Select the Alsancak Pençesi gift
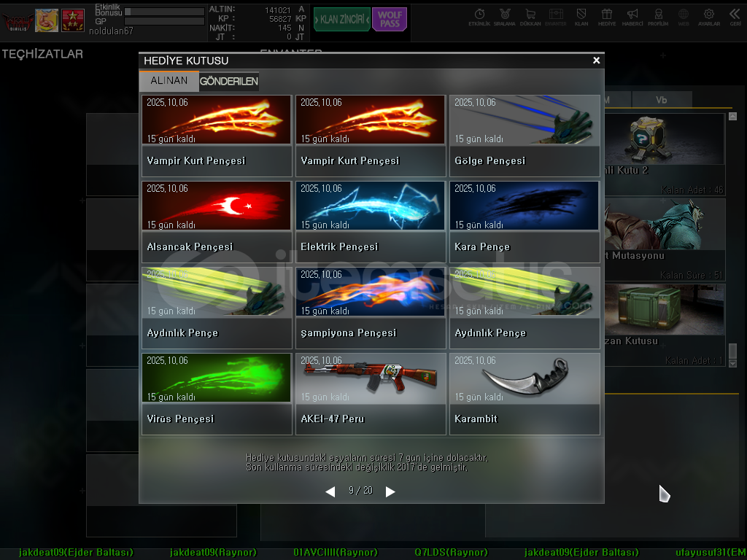This screenshot has width=747, height=560. [x=217, y=222]
